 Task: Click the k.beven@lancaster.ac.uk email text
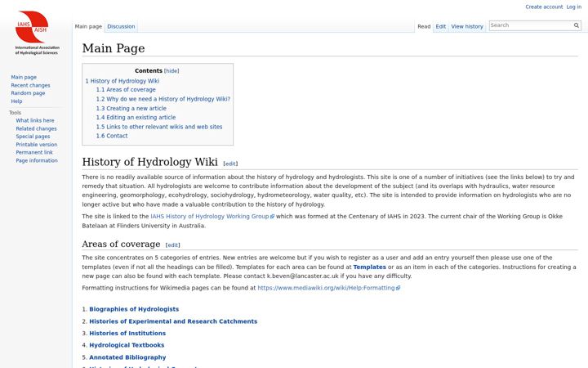(x=303, y=276)
